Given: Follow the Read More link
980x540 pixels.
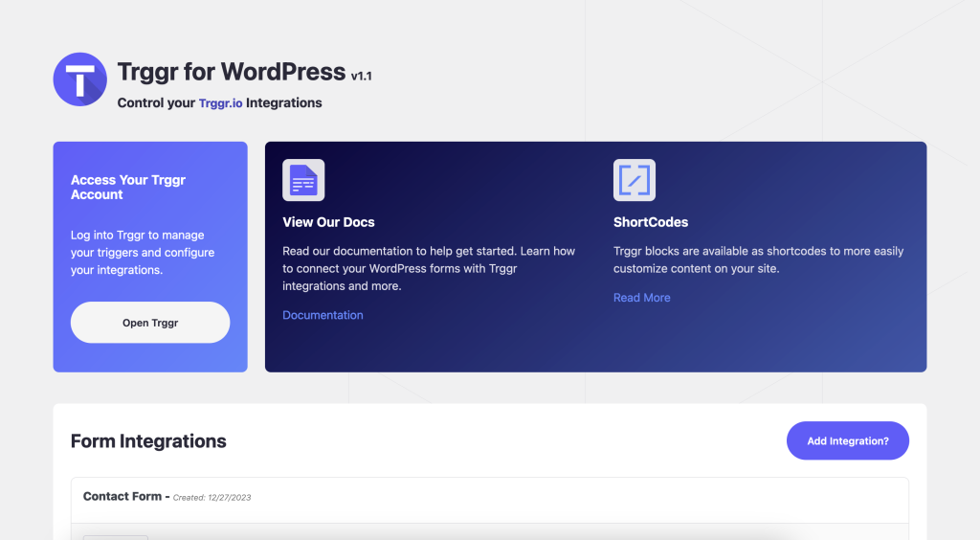Looking at the screenshot, I should click(642, 298).
